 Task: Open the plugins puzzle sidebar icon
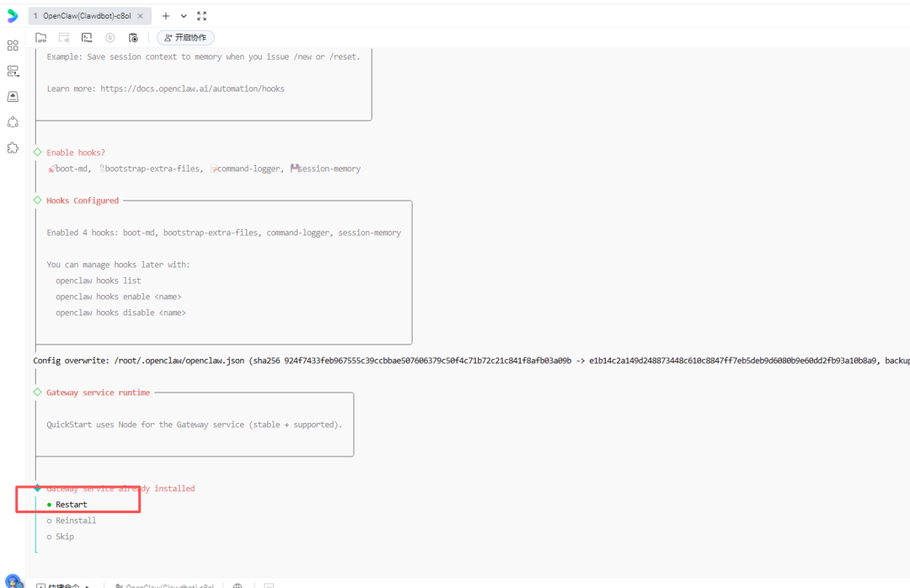[x=13, y=147]
